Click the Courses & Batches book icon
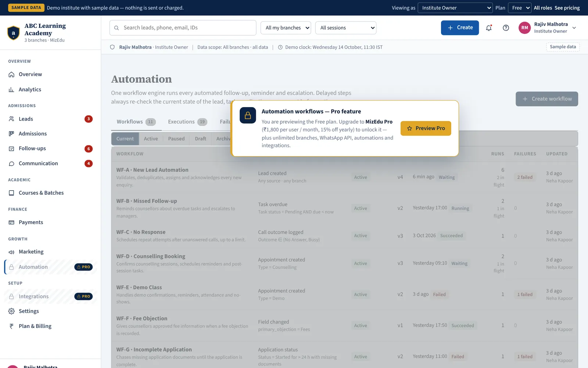 coord(11,193)
